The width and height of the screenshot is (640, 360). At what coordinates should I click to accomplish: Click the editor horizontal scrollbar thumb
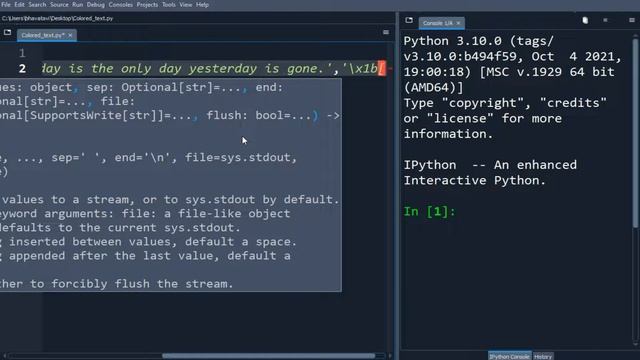click(x=268, y=356)
